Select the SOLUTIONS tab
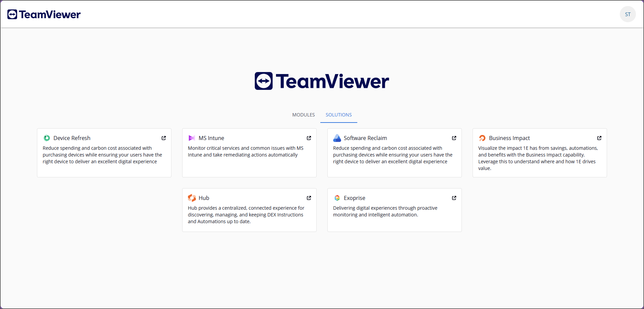644x309 pixels. coord(338,115)
